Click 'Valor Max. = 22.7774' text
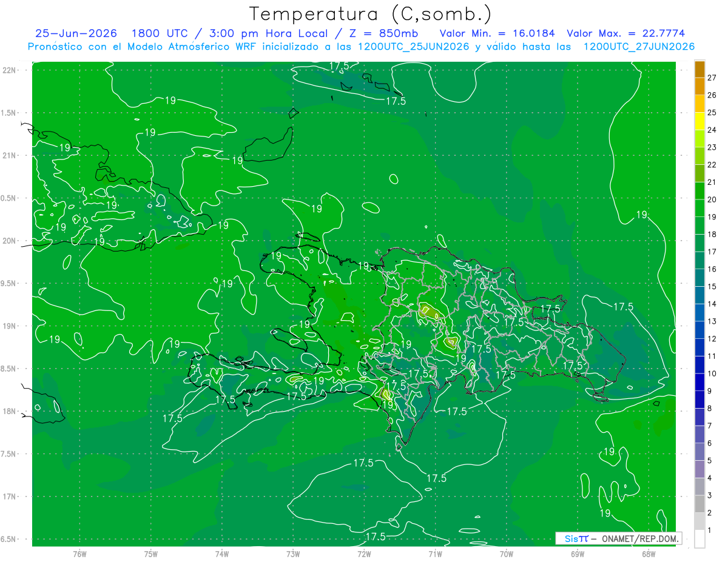Image resolution: width=728 pixels, height=562 pixels. (x=625, y=33)
